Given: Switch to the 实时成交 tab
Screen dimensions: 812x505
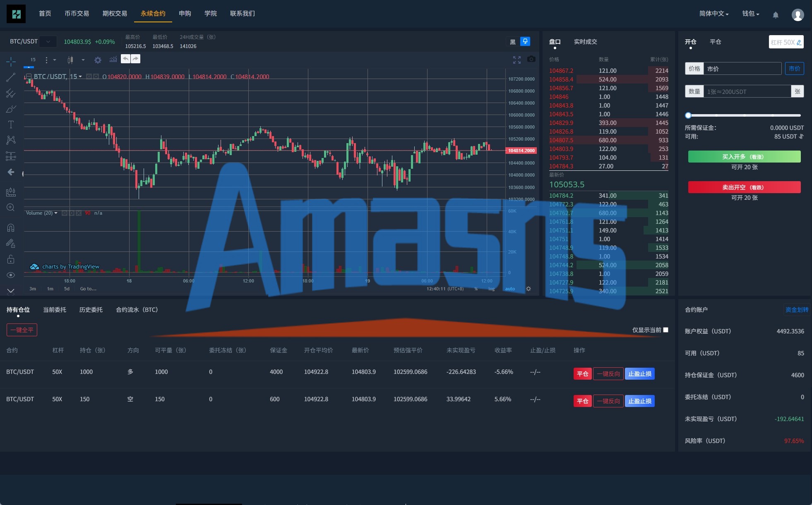Looking at the screenshot, I should 585,42.
